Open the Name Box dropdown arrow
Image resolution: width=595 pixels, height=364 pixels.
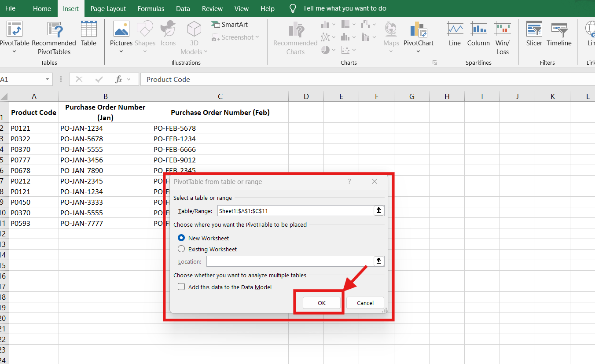47,79
